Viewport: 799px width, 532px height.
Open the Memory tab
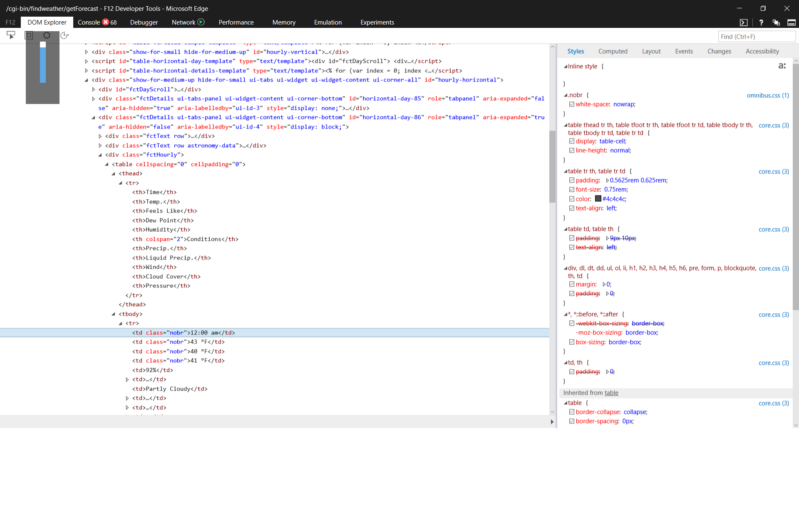point(284,22)
